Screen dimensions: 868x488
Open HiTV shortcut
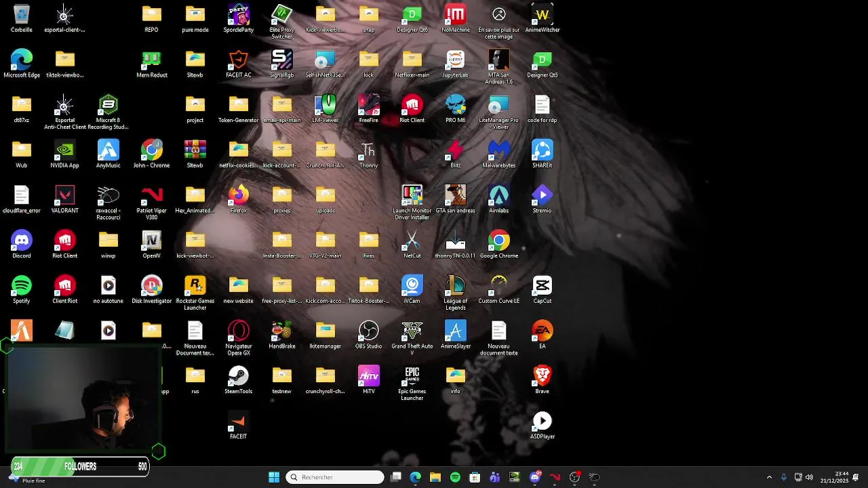[369, 380]
